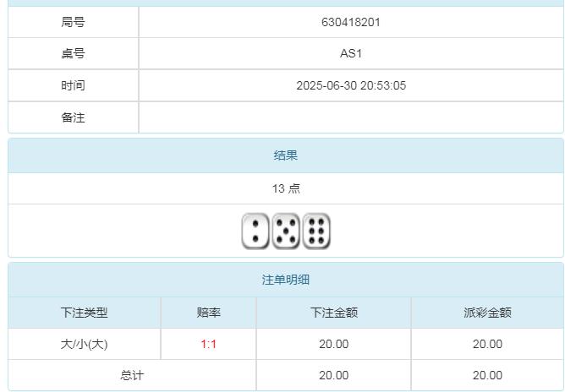The image size is (565, 392).
Task: Click the timestamp 2025-06-30 20:53:05
Action: 351,85
